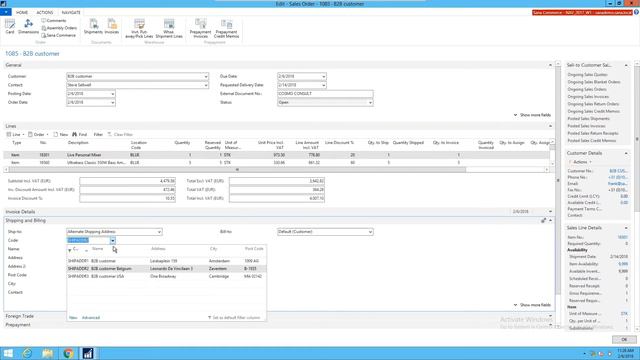Select SHIPADDR2 B2B customer Belgium row
Screen dimensions: 640x360
point(167,269)
